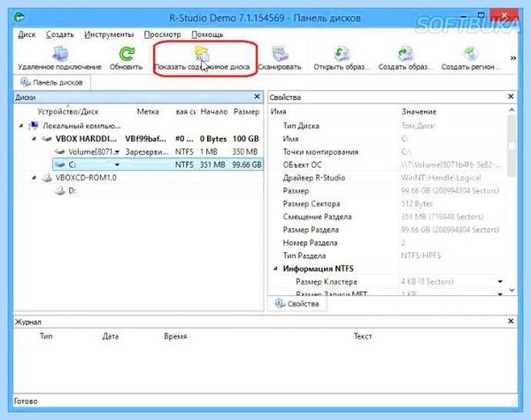
Task: Click the Properties panel scrollbar up arrow
Action: pyautogui.click(x=512, y=110)
